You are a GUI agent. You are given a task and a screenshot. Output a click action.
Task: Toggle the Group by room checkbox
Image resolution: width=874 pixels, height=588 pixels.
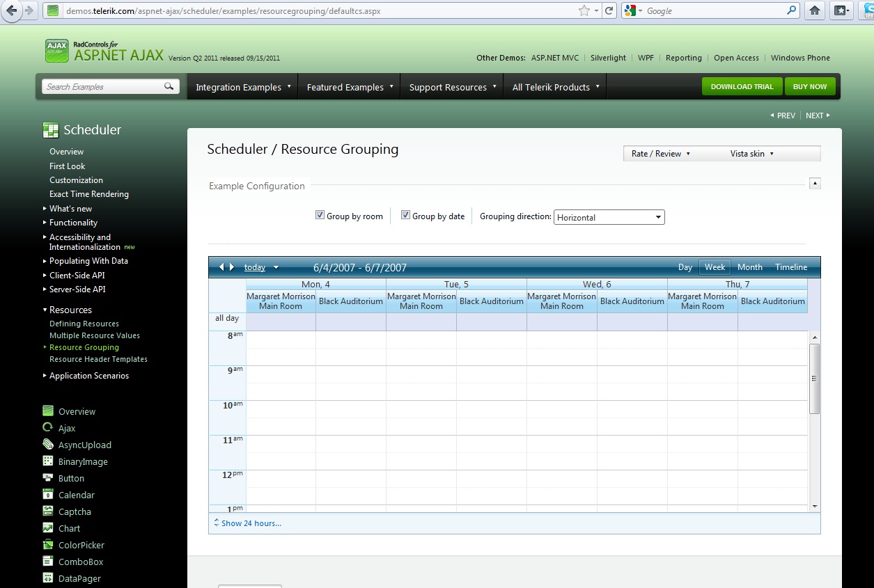pos(320,216)
